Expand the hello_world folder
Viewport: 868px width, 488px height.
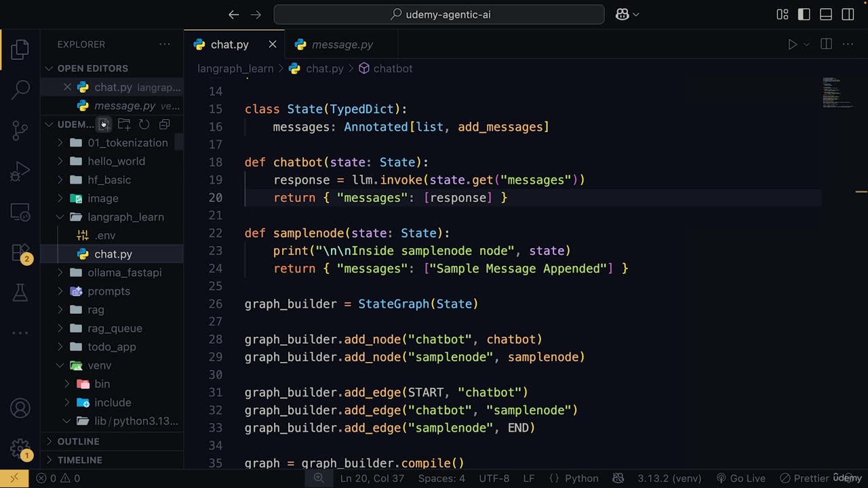[x=112, y=161]
